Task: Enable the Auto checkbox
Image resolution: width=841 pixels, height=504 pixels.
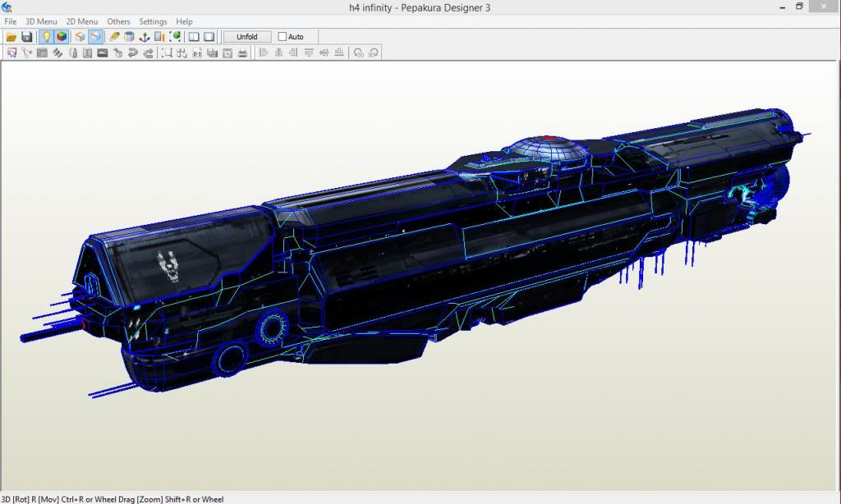Action: [x=283, y=36]
